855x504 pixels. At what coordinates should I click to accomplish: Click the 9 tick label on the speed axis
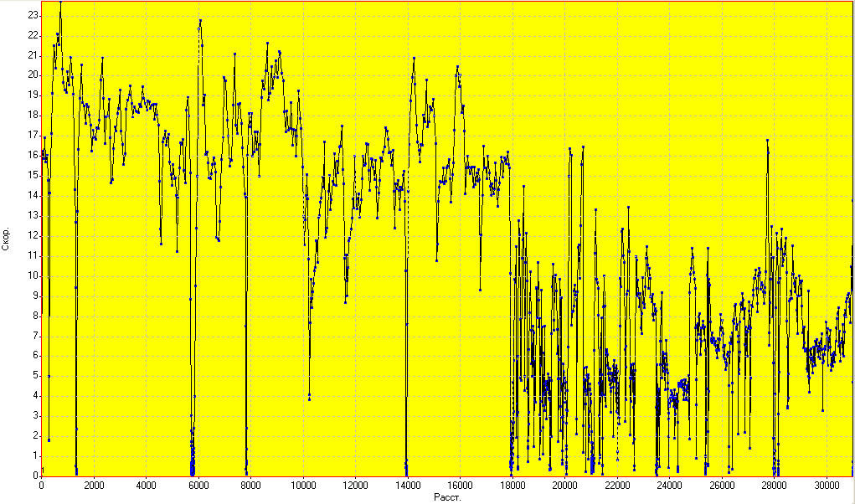36,296
